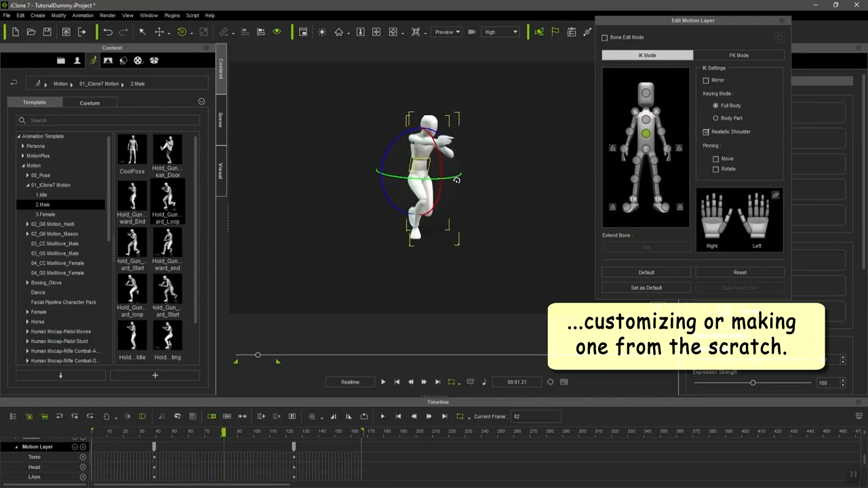The width and height of the screenshot is (868, 488).
Task: Open the Plugins menu
Action: (x=172, y=15)
